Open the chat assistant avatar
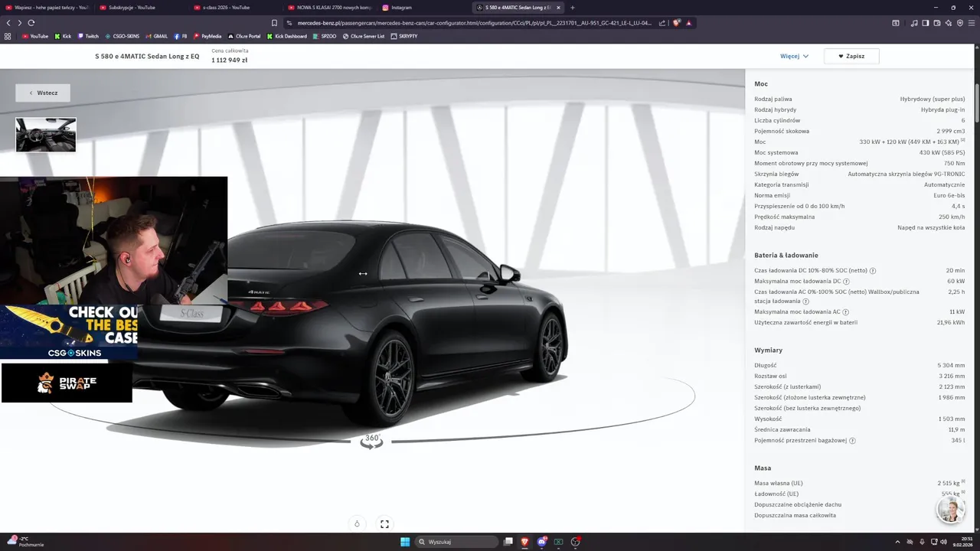980x551 pixels. click(x=950, y=510)
